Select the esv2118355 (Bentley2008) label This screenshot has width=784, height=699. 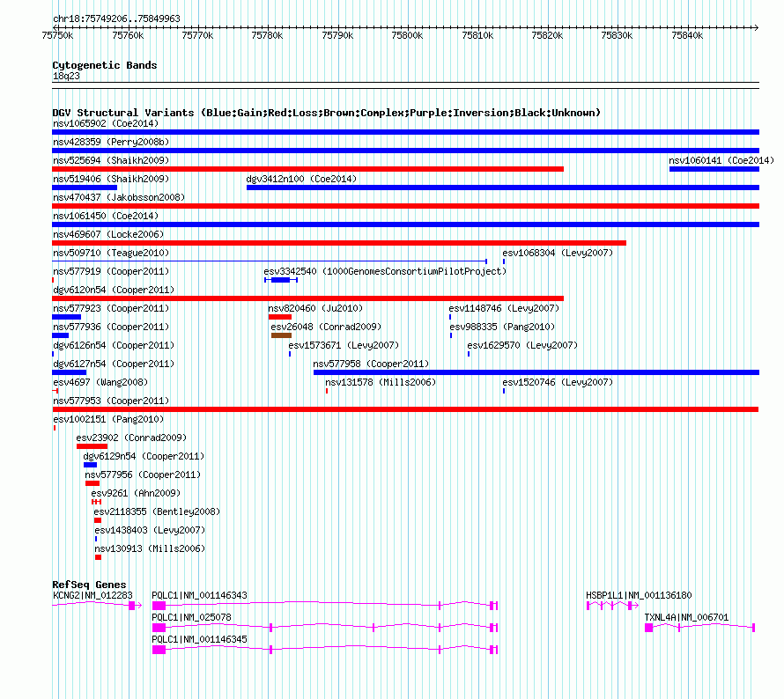click(x=157, y=511)
